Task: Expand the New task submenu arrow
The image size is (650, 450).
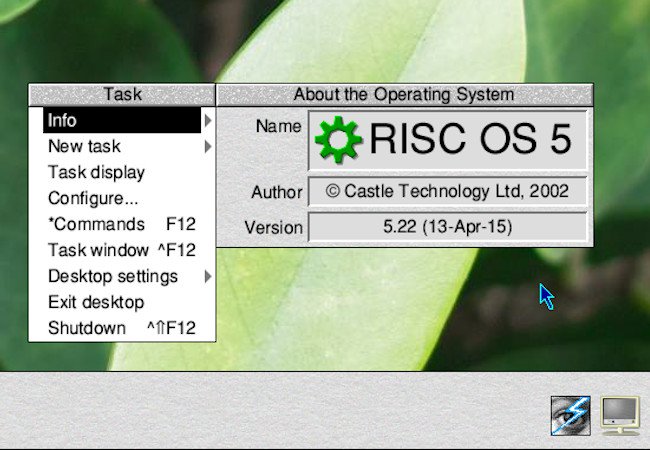Action: coord(207,147)
